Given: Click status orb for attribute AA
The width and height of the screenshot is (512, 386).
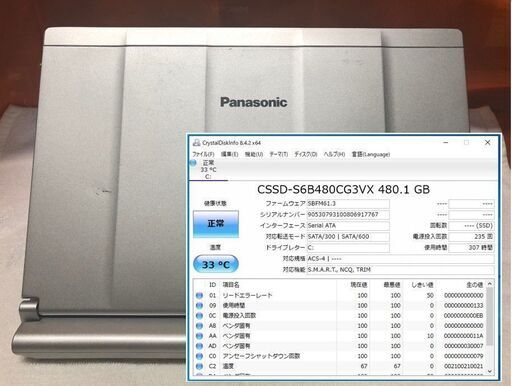Looking at the screenshot, I should [x=199, y=336].
